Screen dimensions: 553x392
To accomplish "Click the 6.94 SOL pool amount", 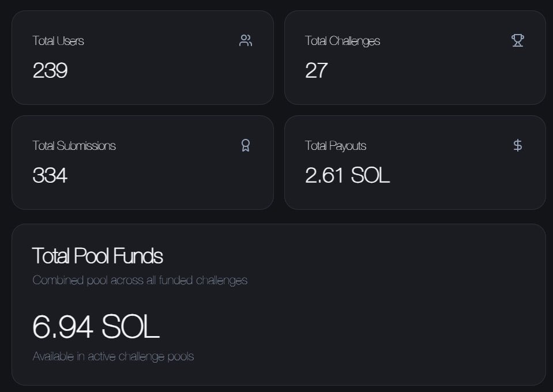I will click(x=96, y=326).
